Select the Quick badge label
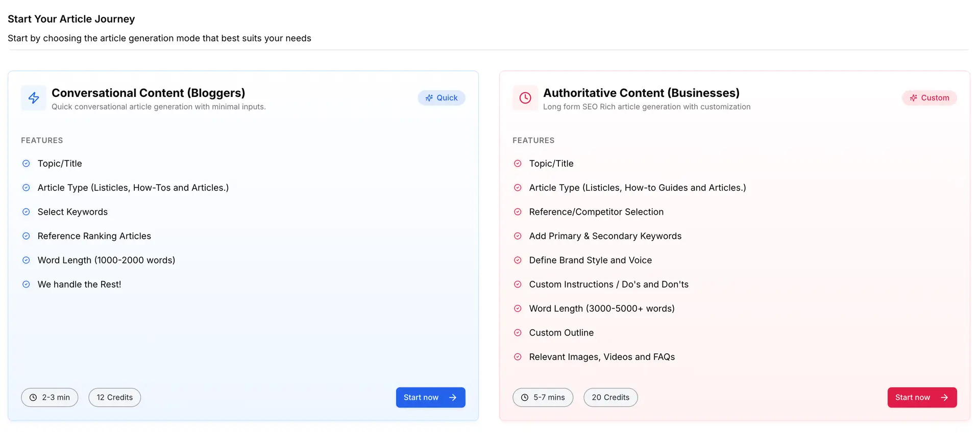This screenshot has width=980, height=440. point(447,98)
